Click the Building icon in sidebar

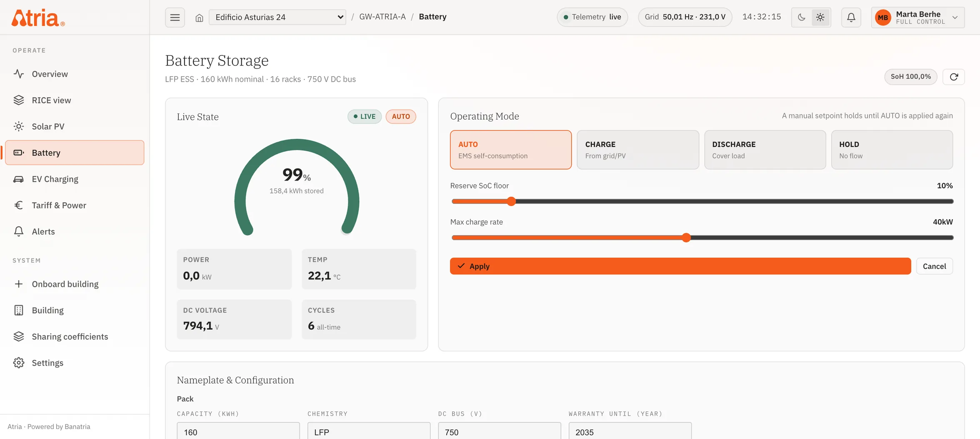click(19, 310)
